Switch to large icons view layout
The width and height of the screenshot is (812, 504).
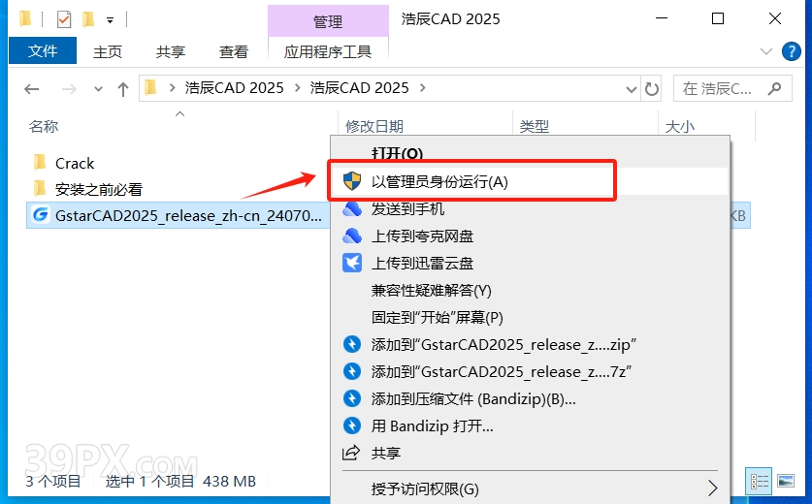pos(786,482)
